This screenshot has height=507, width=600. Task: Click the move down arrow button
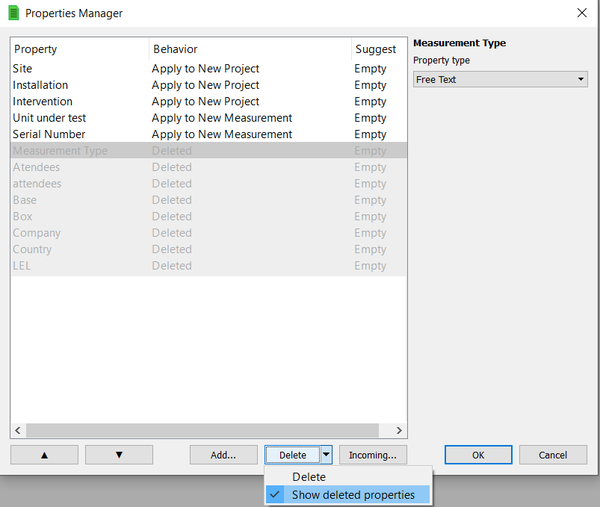119,455
